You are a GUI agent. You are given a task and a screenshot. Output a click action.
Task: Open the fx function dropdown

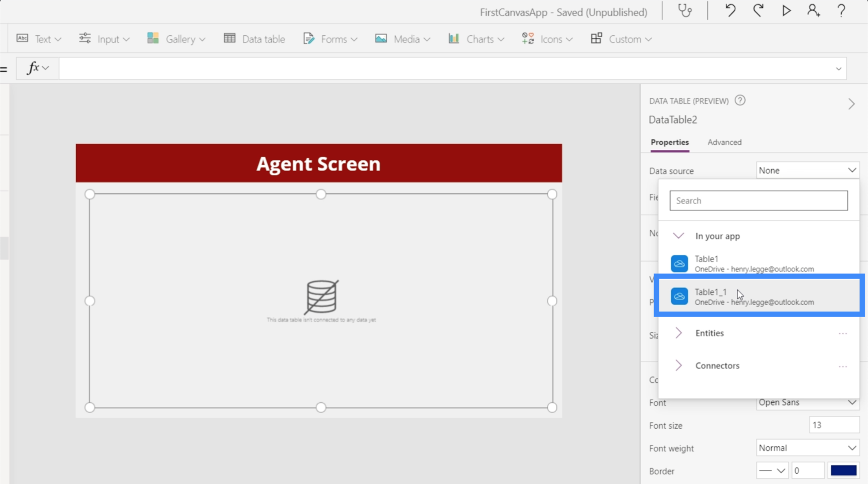click(x=38, y=68)
